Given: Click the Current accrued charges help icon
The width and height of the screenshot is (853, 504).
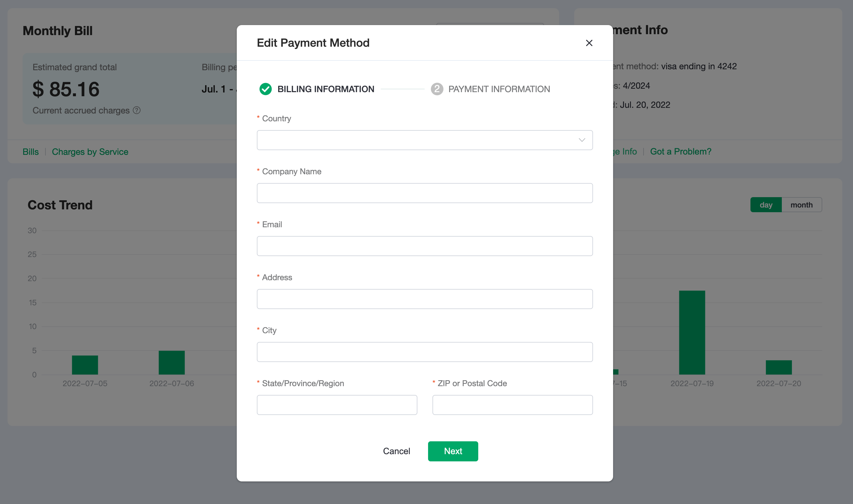Looking at the screenshot, I should [x=136, y=110].
